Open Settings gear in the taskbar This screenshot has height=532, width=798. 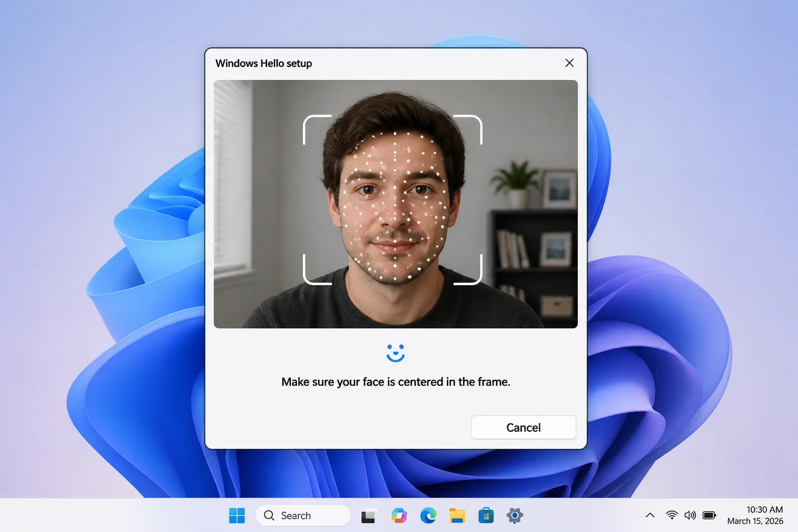pyautogui.click(x=514, y=515)
